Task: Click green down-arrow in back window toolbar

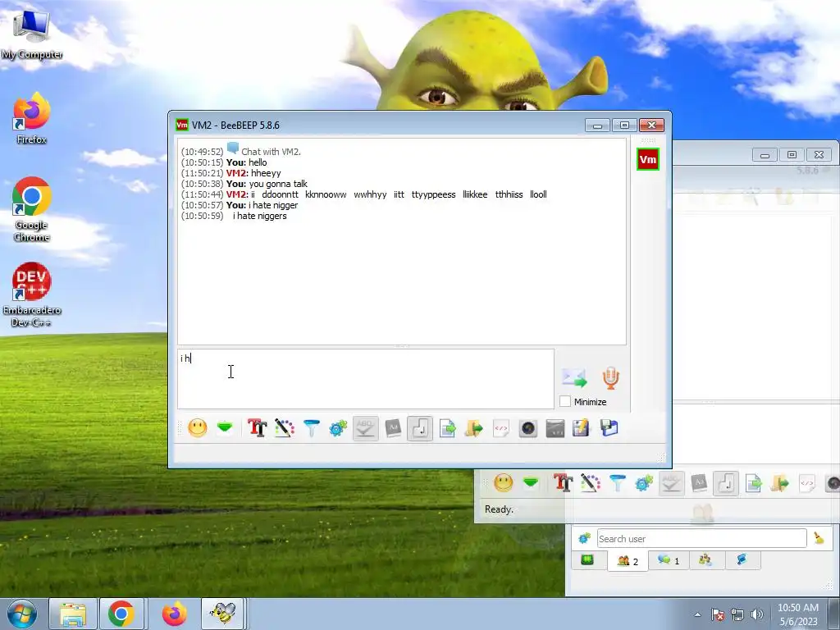Action: point(531,482)
